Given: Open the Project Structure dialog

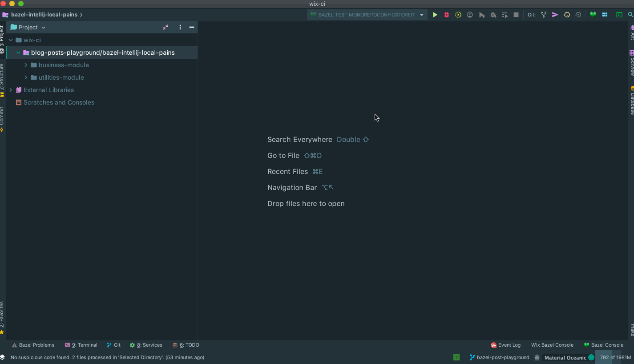Looking at the screenshot, I should (605, 15).
